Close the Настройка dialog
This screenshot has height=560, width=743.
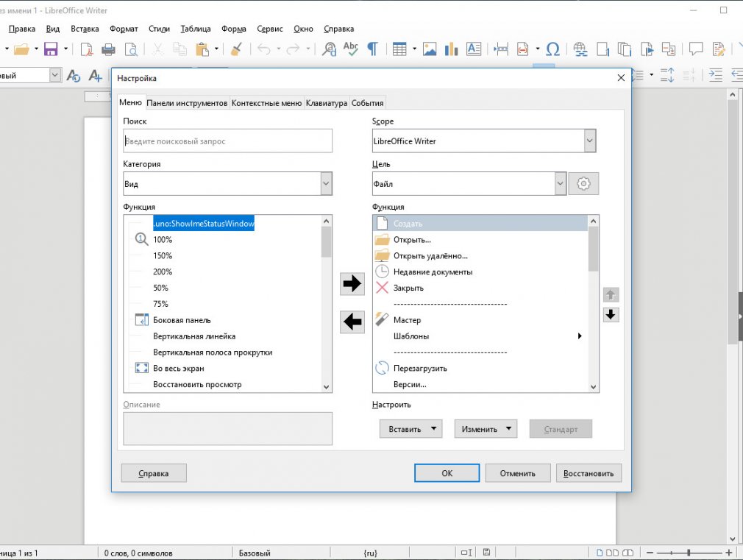(x=621, y=78)
